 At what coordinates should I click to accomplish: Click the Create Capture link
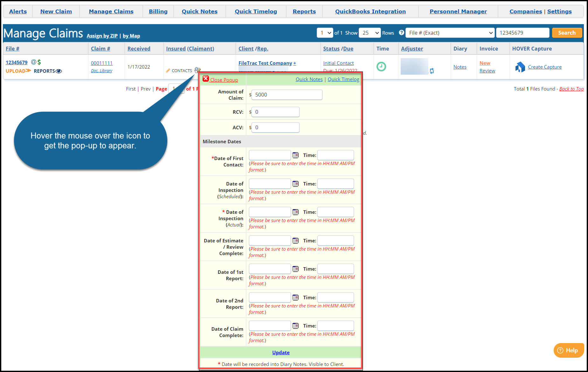[x=545, y=67]
